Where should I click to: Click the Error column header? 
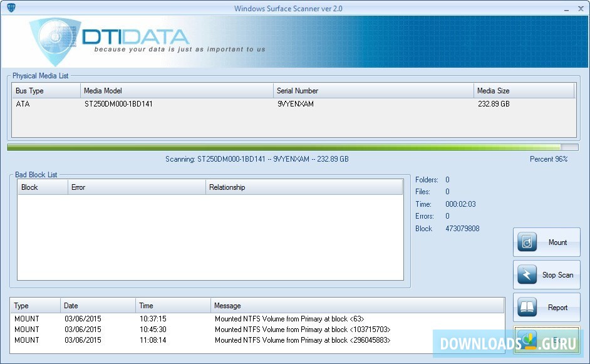137,187
